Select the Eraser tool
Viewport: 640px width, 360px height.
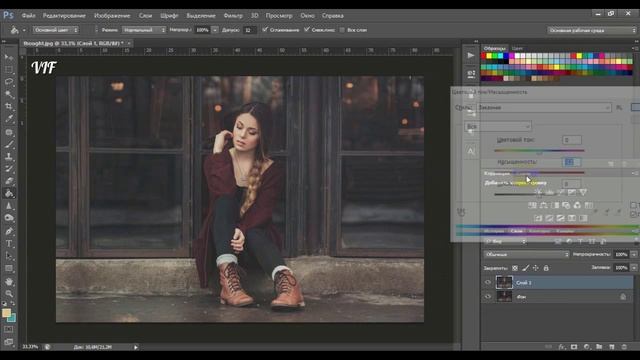[9, 181]
